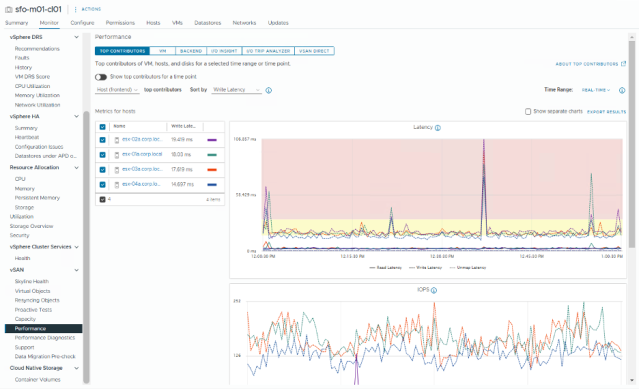Enable Show separate charts checkbox
This screenshot has width=639, height=389.
(x=528, y=112)
